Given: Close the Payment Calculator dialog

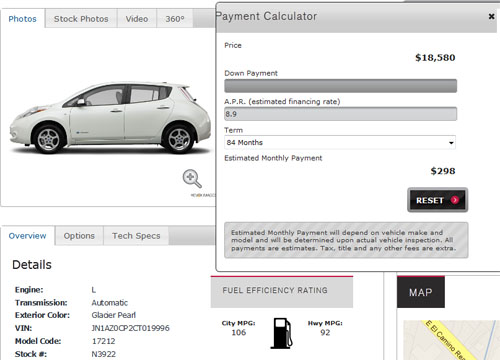Looking at the screenshot, I should [491, 16].
